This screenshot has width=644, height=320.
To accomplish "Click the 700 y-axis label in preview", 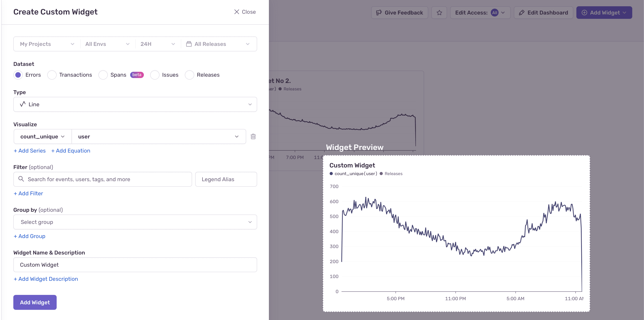I will coord(334,186).
